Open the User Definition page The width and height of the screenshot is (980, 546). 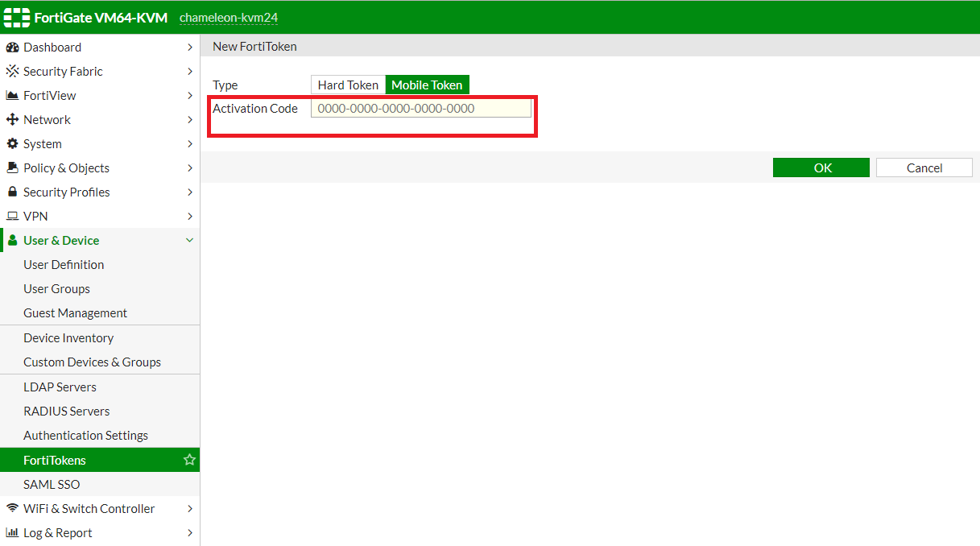pos(64,265)
